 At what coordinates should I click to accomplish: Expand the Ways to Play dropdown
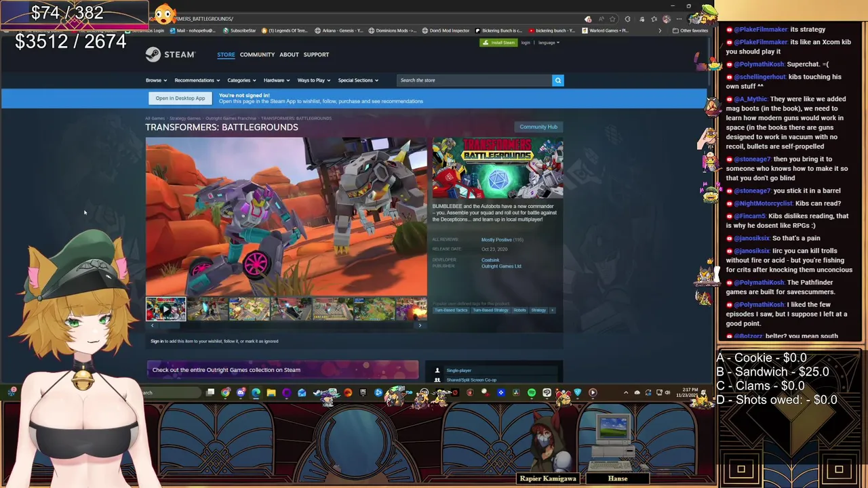314,81
